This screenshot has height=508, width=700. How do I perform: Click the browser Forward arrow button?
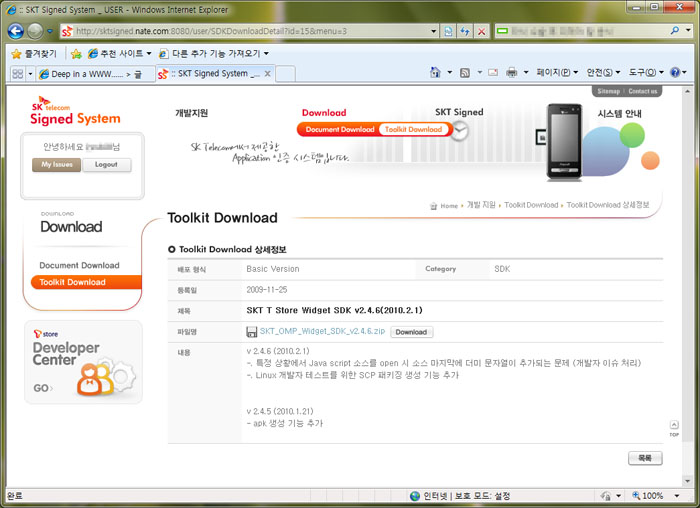[x=35, y=31]
